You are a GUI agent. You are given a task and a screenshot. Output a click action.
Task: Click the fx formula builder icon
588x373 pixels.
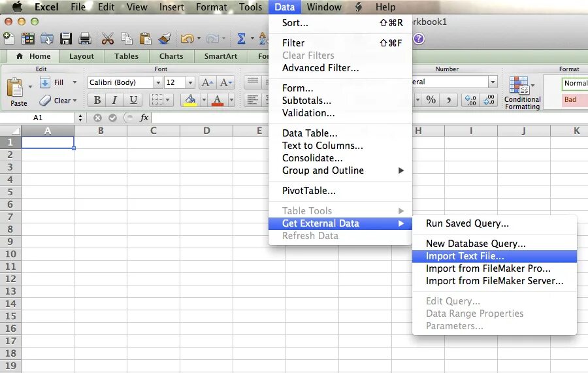(144, 118)
